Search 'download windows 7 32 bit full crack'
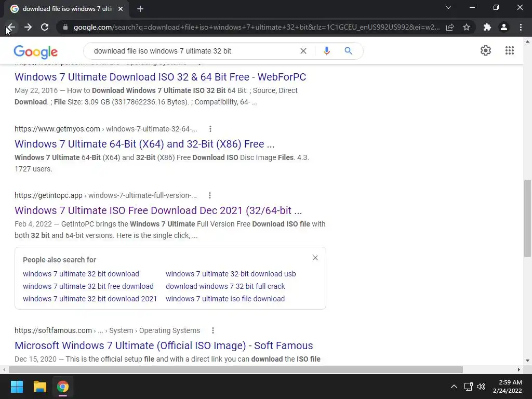The image size is (532, 399). click(x=225, y=286)
